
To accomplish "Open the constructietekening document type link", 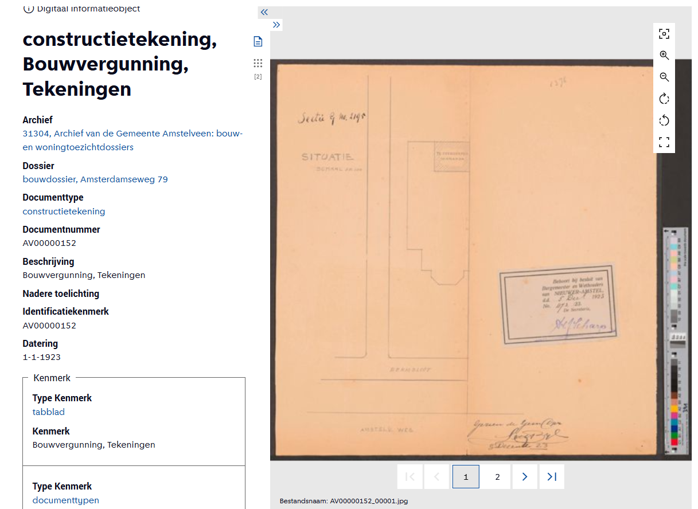I will (x=64, y=212).
